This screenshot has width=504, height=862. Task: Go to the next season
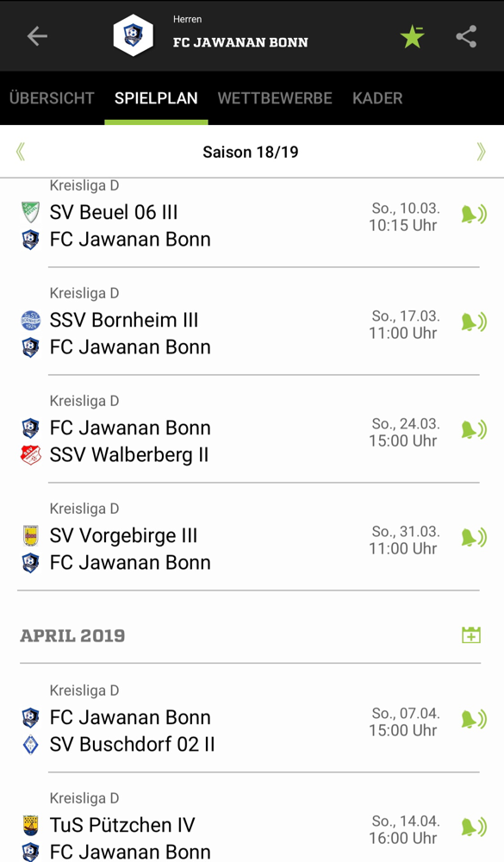point(482,152)
